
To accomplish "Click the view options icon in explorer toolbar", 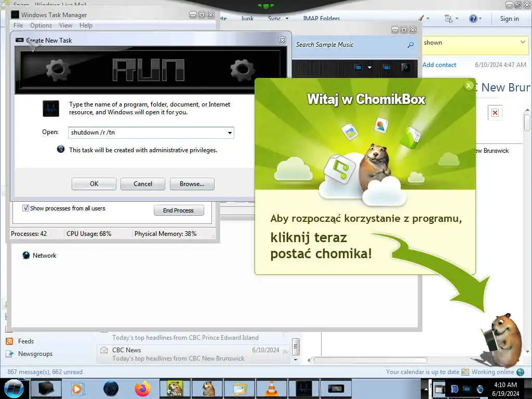I will [358, 67].
